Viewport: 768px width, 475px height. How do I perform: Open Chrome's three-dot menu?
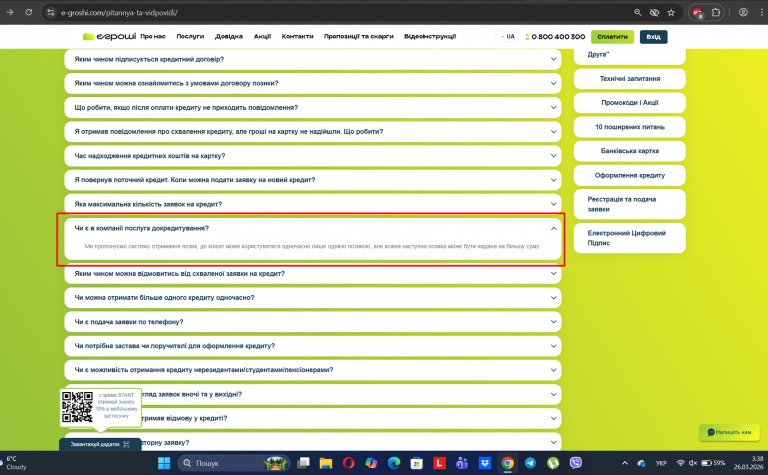tap(762, 13)
